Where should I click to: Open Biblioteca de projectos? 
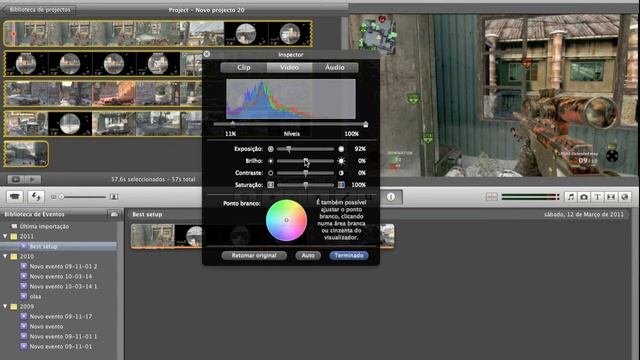(x=39, y=9)
